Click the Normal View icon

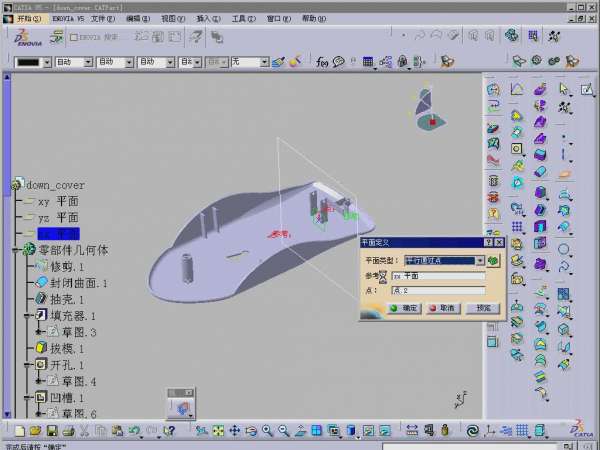300,431
